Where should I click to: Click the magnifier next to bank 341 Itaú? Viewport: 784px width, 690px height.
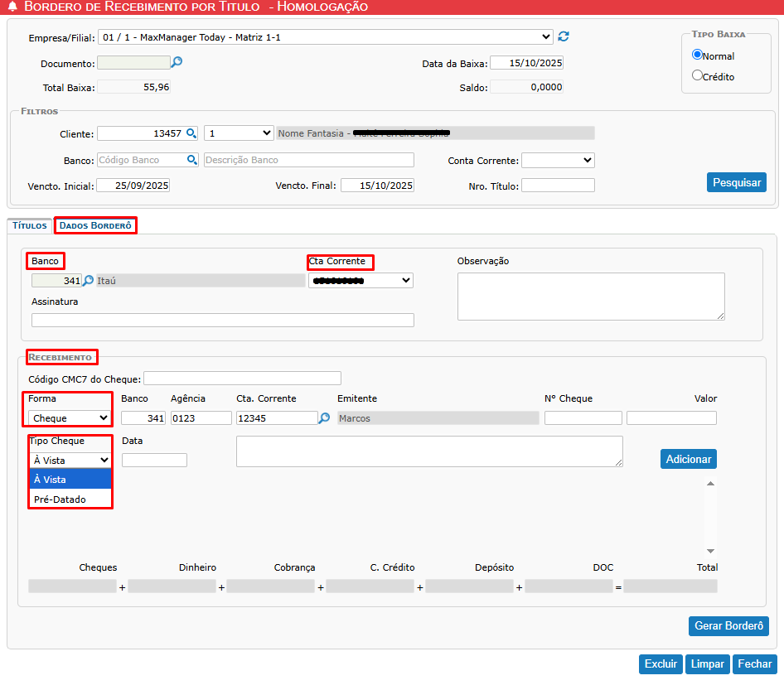89,281
